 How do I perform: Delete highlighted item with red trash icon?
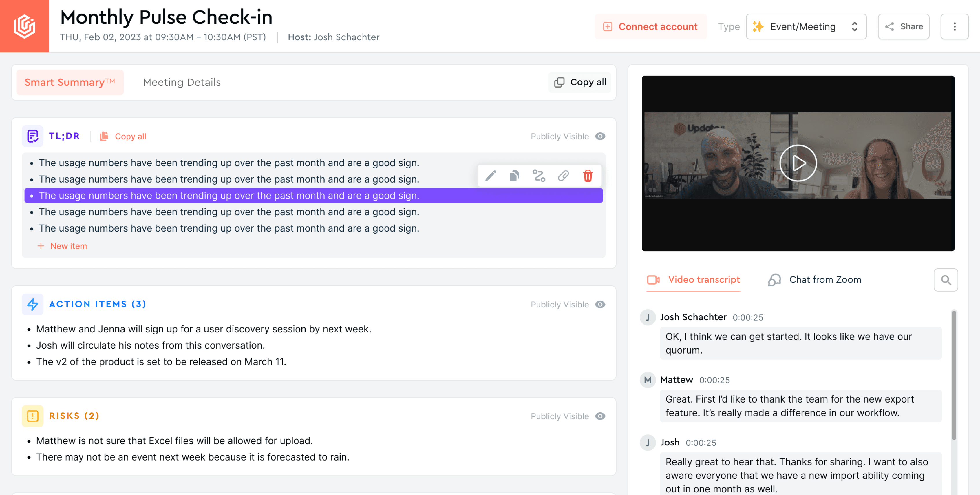588,176
